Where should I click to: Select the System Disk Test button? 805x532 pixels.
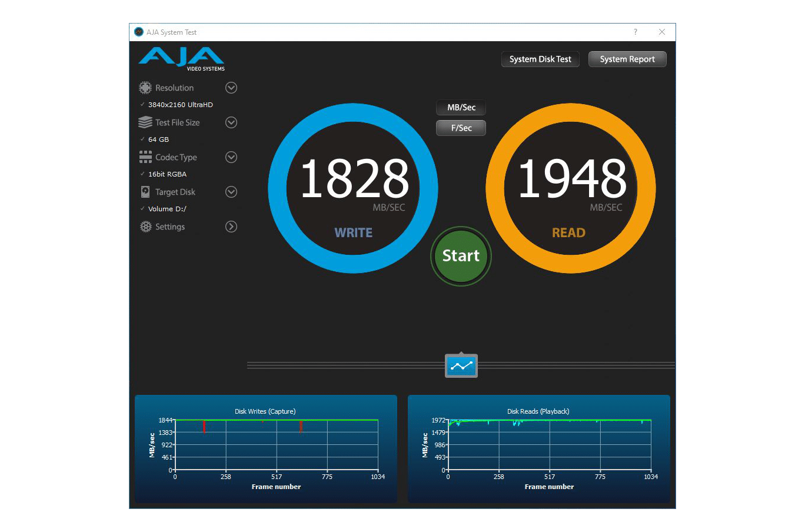[540, 59]
